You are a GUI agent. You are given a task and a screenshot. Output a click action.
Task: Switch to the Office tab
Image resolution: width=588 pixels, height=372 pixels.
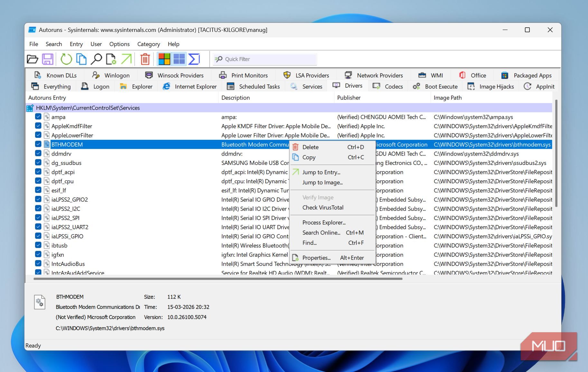(x=472, y=75)
